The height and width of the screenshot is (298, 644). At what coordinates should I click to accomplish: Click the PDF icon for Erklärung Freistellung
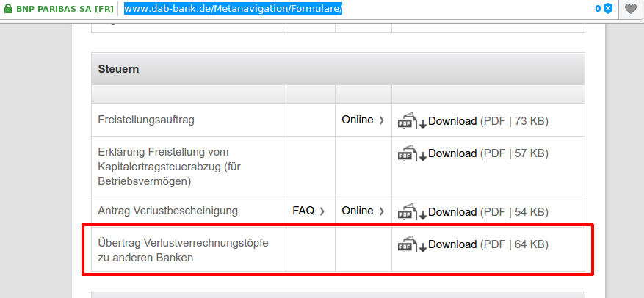410,154
